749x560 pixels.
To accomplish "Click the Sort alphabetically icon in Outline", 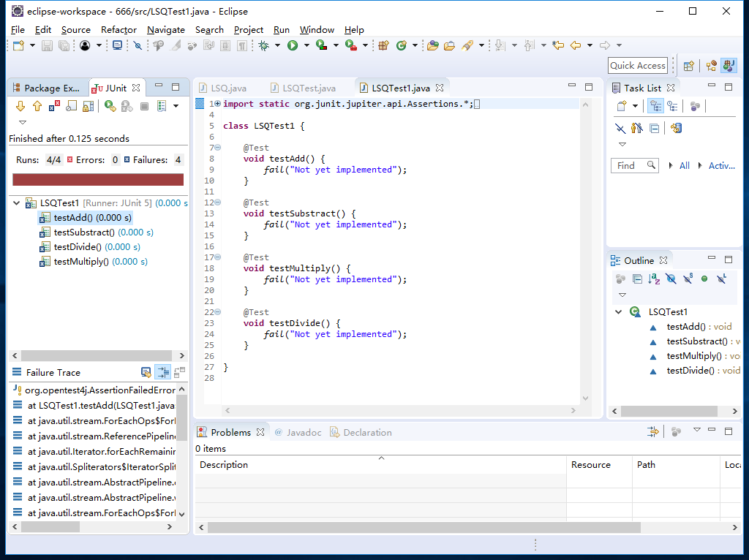I will coord(654,279).
